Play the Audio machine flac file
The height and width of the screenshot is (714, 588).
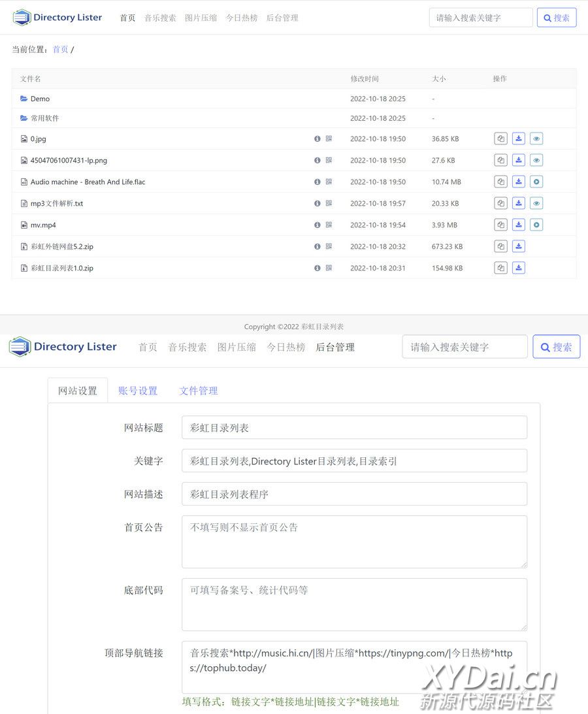[x=536, y=182]
